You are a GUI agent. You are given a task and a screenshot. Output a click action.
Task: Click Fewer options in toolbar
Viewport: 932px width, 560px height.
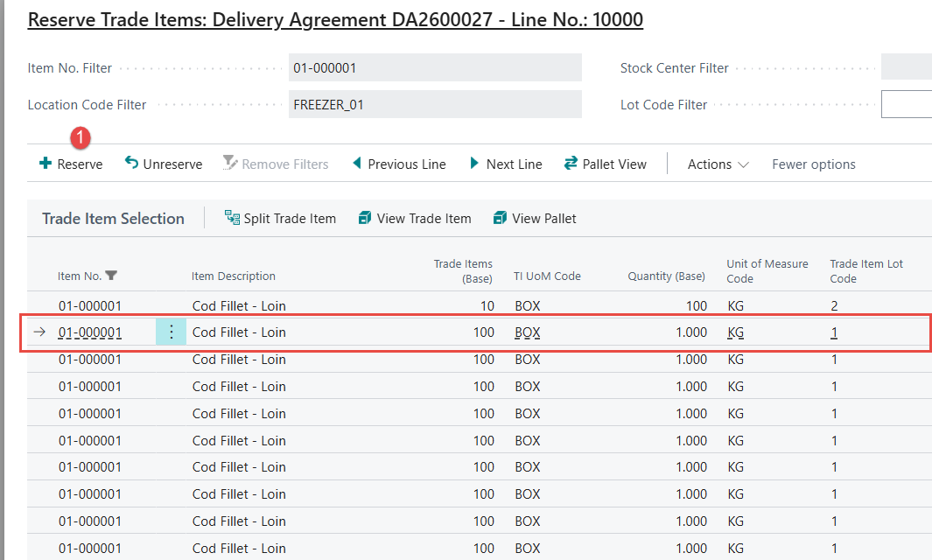813,164
